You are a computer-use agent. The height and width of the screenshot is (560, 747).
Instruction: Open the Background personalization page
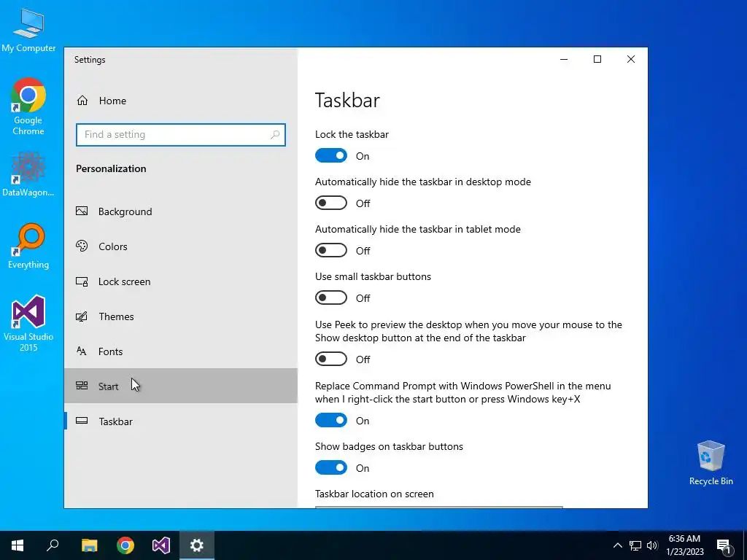click(x=181, y=211)
